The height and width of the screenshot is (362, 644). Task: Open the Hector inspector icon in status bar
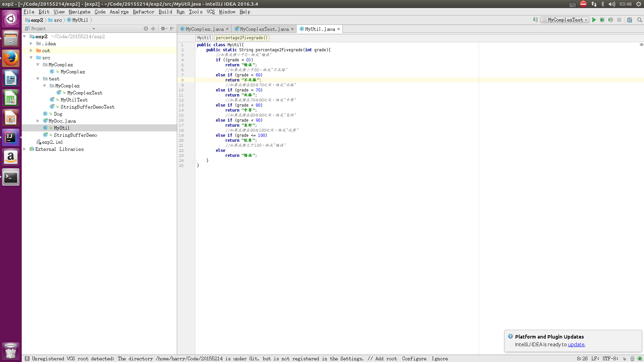coord(632,359)
